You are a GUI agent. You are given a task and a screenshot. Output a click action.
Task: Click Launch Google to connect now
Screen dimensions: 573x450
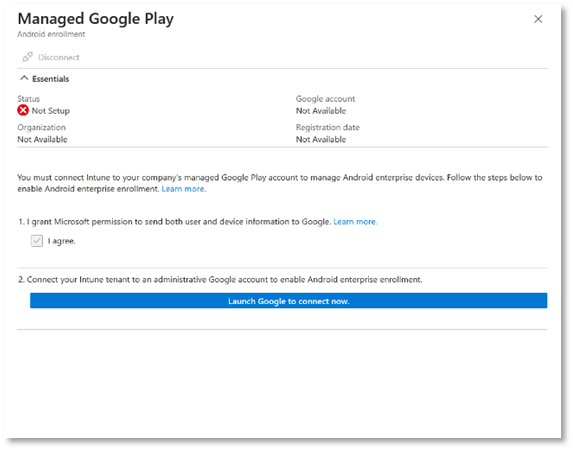pyautogui.click(x=289, y=300)
